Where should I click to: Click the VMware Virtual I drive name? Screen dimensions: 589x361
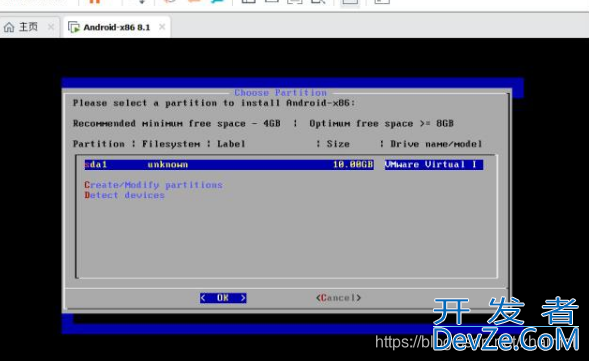pyautogui.click(x=434, y=165)
